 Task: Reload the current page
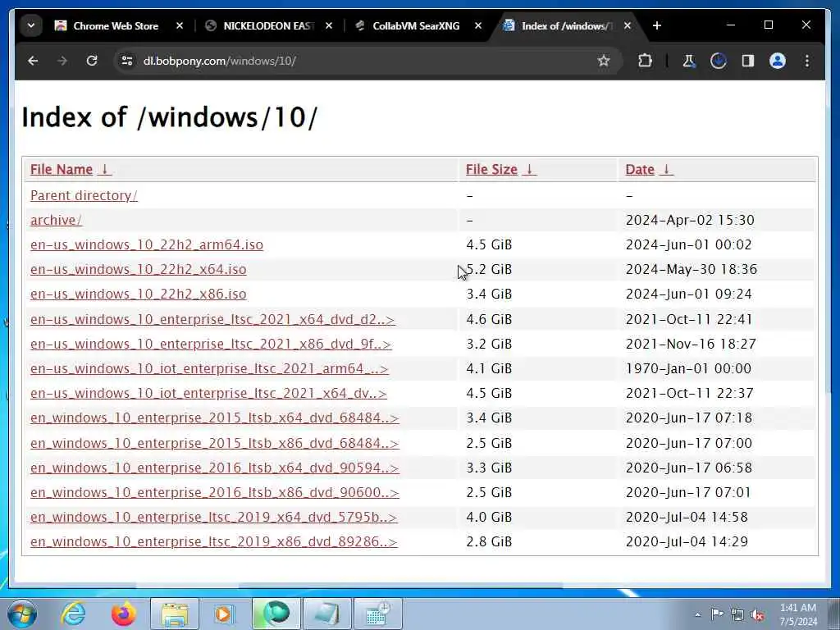[x=92, y=61]
